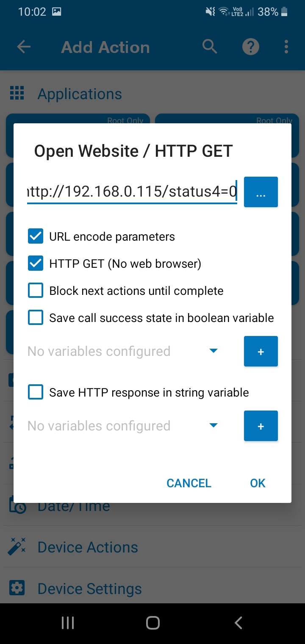
Task: Uncheck URL encode parameters
Action: point(36,236)
